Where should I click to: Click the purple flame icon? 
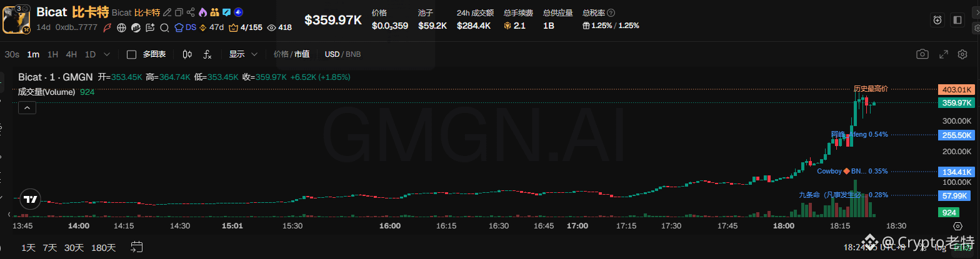tap(202, 12)
